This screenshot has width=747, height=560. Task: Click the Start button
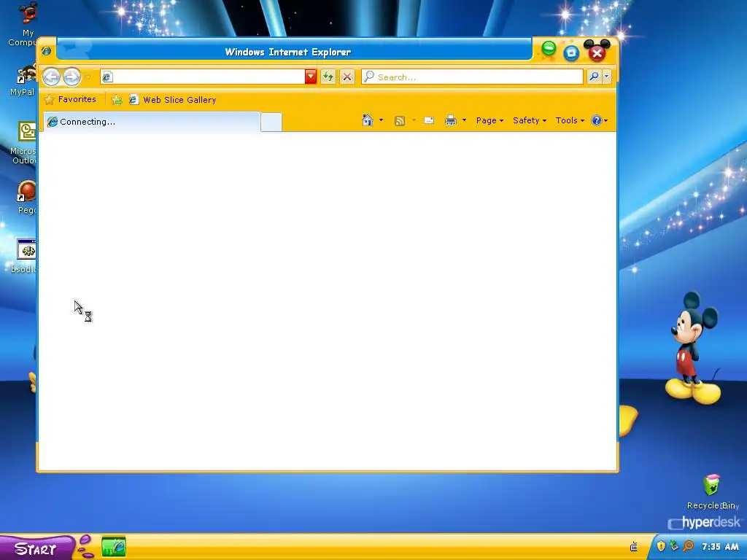(36, 548)
